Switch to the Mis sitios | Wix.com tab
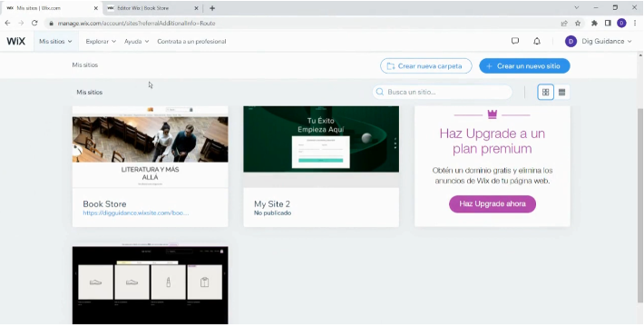The height and width of the screenshot is (327, 644). point(52,8)
